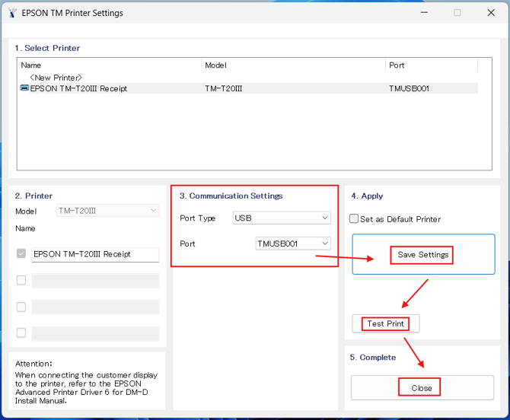This screenshot has height=420, width=510.
Task: Click the Save Settings button
Action: [423, 254]
